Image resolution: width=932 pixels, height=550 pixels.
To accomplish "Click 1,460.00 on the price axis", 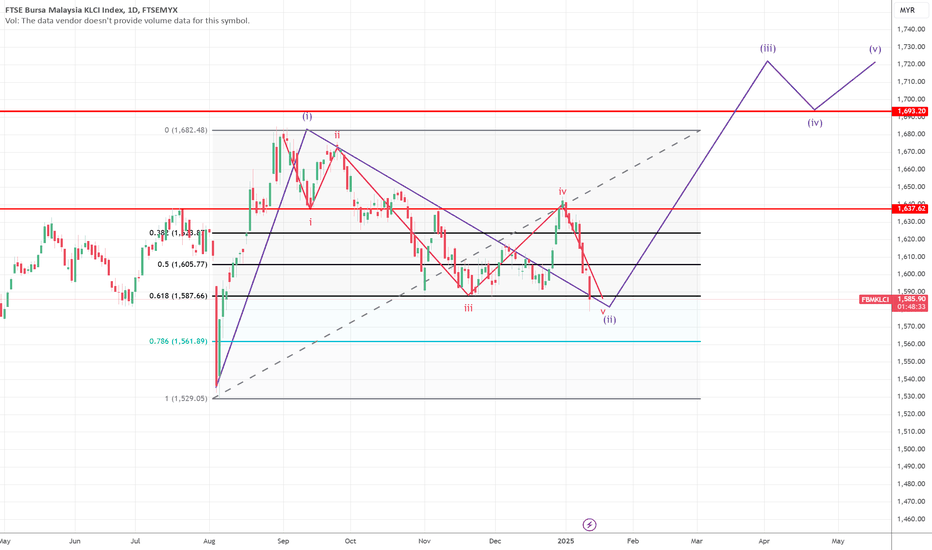I will [911, 519].
